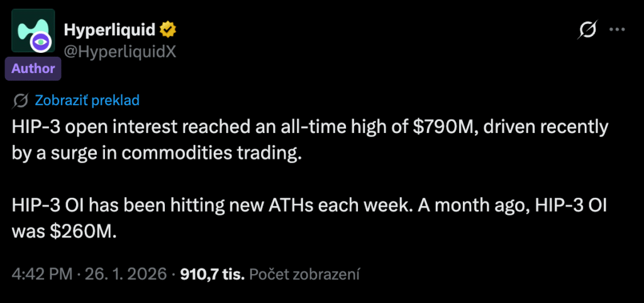Visit the @HyperliquidX handle

tap(119, 52)
